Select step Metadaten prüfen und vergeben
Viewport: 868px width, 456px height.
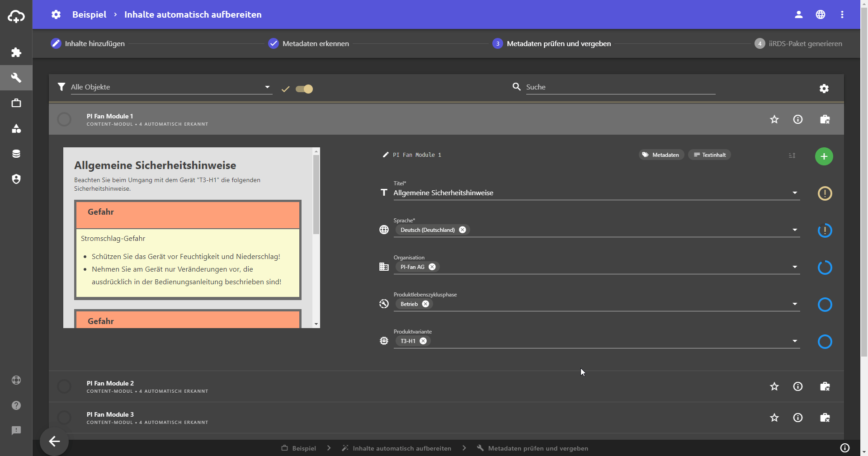tap(552, 43)
